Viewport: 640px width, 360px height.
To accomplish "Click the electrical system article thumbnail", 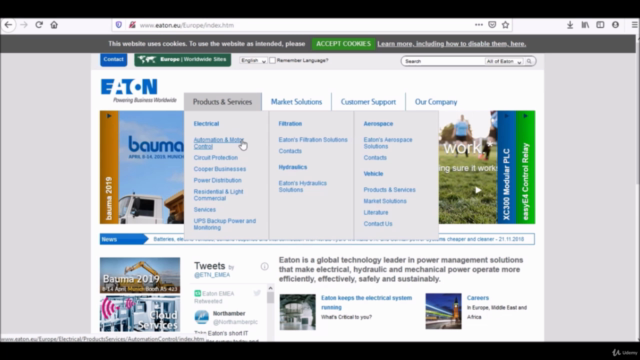I will point(298,312).
